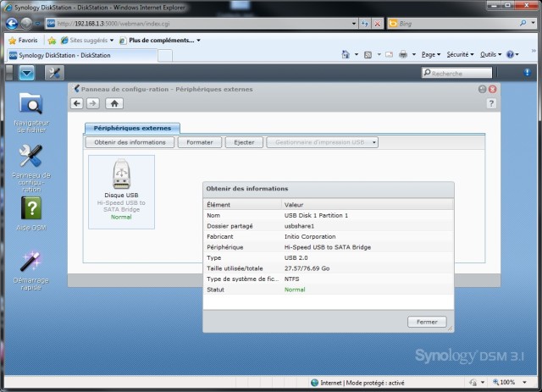Refresh the page in Internet Explorer
Image resolution: width=542 pixels, height=392 pixels.
pos(365,24)
